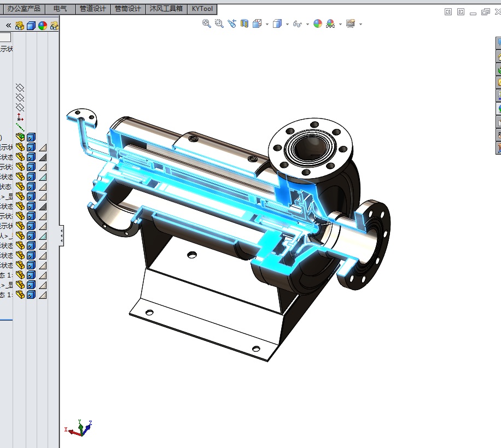The width and height of the screenshot is (501, 448).
Task: Click the Display Mode column header cube icon
Action: (x=31, y=26)
